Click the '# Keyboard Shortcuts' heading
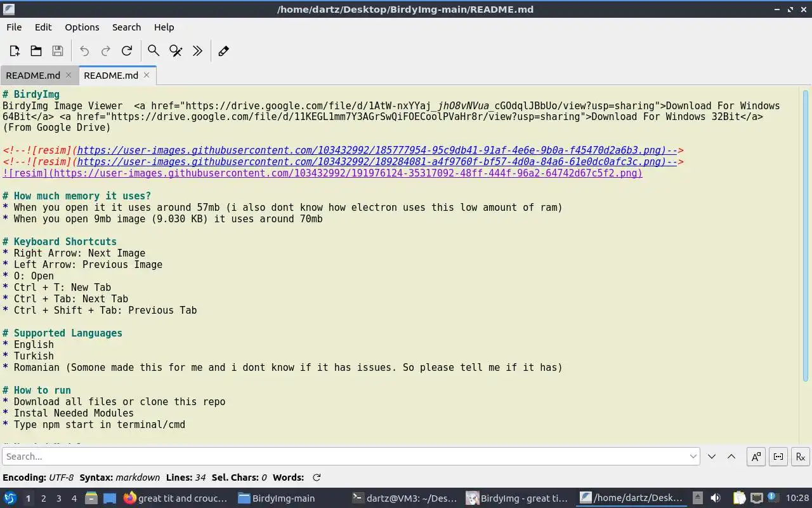The height and width of the screenshot is (508, 812). [x=60, y=242]
